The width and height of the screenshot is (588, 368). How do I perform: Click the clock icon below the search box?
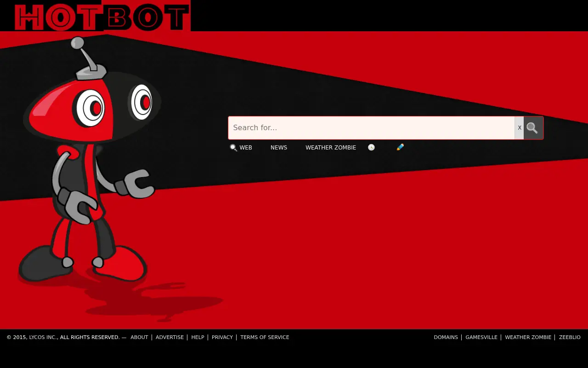[371, 147]
